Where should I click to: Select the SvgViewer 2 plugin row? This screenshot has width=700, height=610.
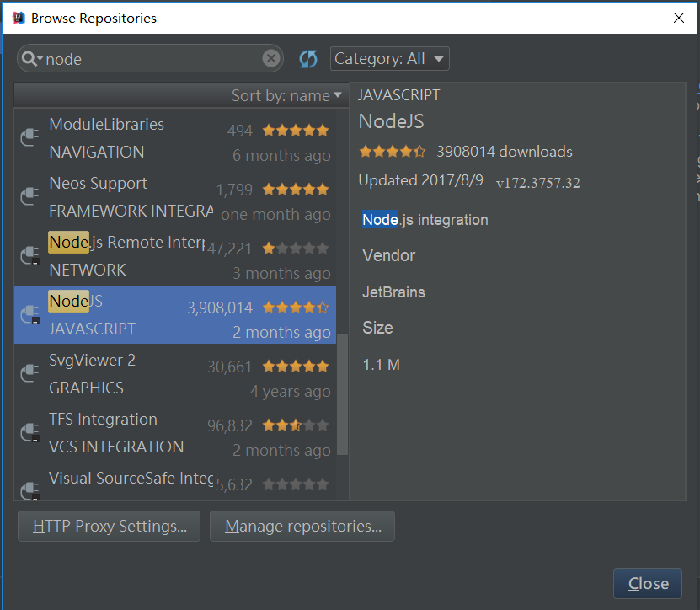pyautogui.click(x=175, y=374)
